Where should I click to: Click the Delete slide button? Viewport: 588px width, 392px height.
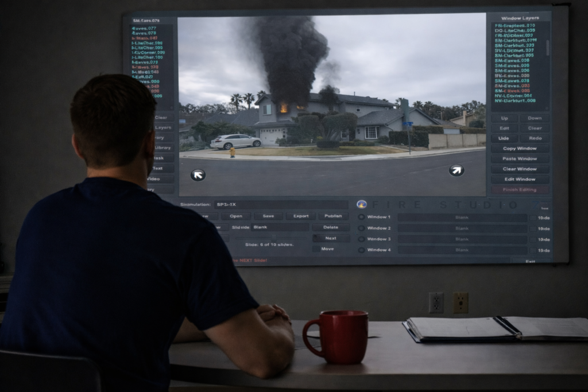click(331, 227)
